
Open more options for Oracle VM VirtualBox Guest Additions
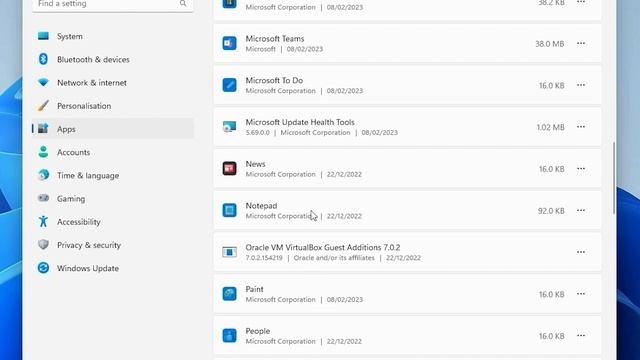pos(581,252)
